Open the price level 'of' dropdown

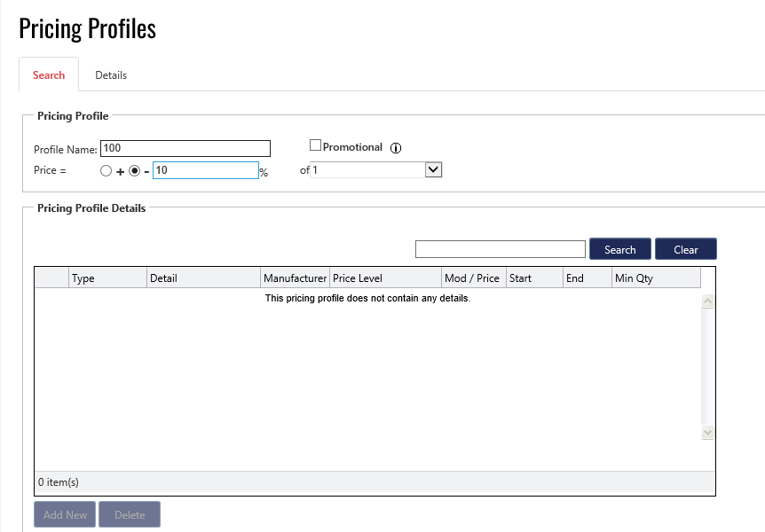pyautogui.click(x=433, y=169)
